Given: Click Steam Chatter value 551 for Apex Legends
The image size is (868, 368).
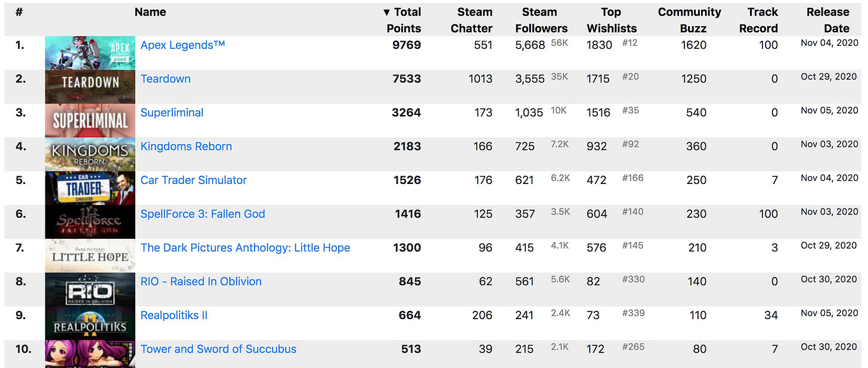Looking at the screenshot, I should (483, 45).
